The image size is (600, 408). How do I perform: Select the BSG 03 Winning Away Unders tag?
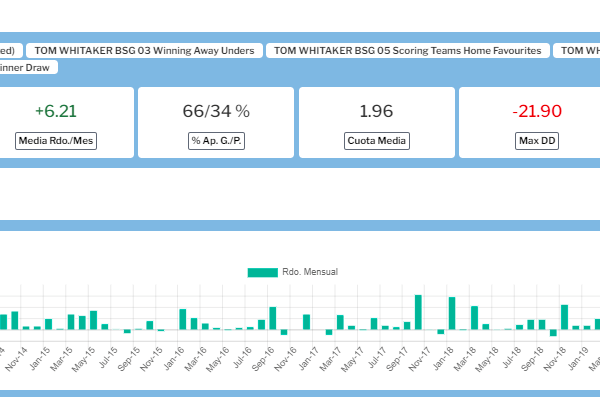pos(144,51)
